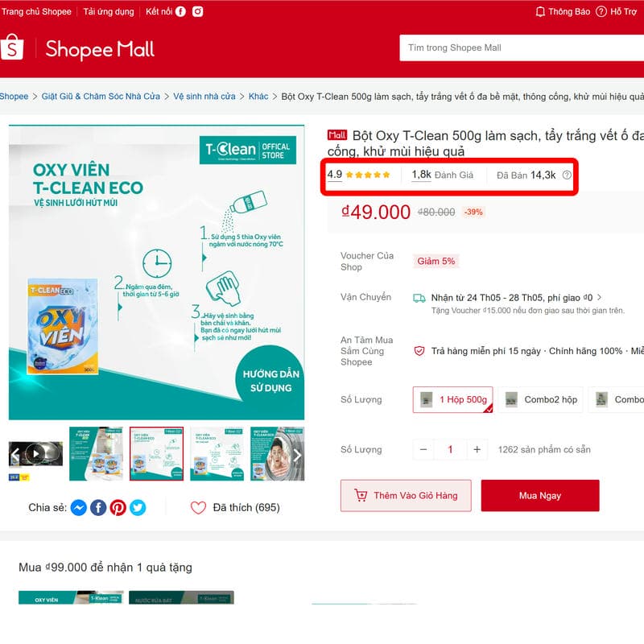The width and height of the screenshot is (644, 644).
Task: Click Thêm Vào Giỏ Hàng button
Action: coord(406,496)
